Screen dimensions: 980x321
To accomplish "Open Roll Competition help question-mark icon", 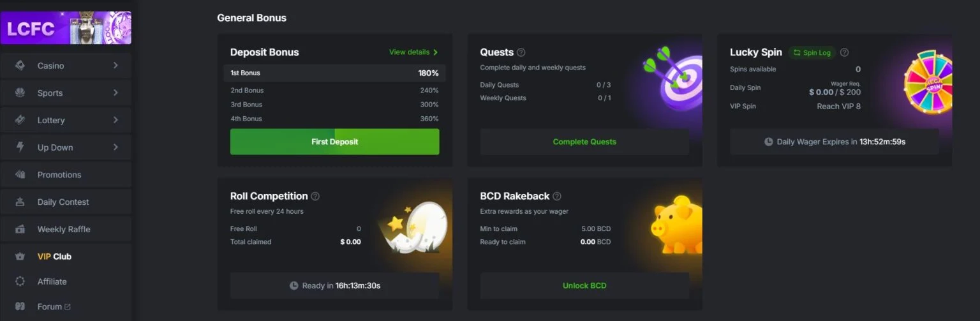I will [315, 197].
